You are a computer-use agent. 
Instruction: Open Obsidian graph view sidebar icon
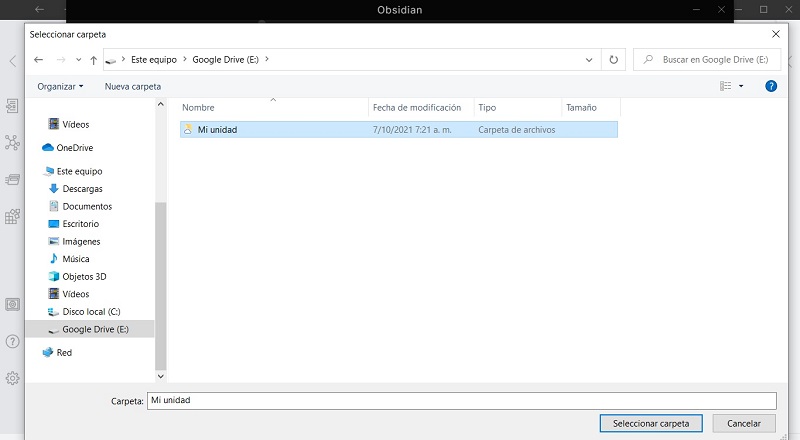click(12, 142)
